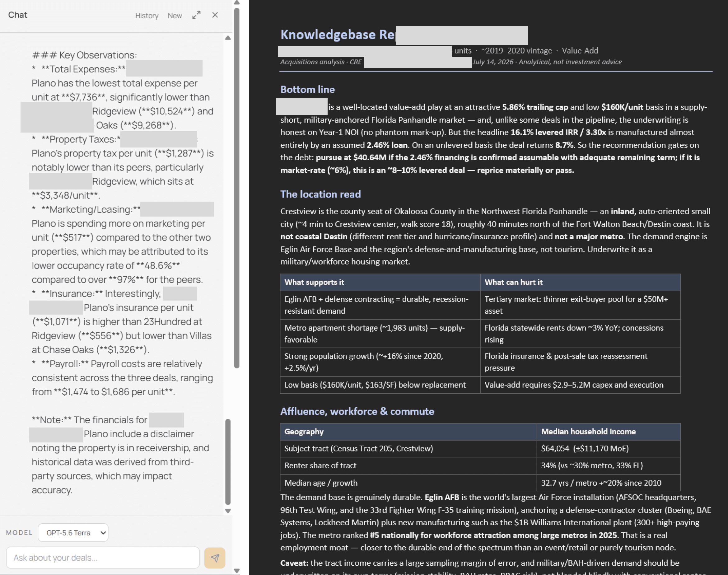Click 'Affluence, workforce & commute' heading
This screenshot has width=728, height=575.
tap(357, 411)
